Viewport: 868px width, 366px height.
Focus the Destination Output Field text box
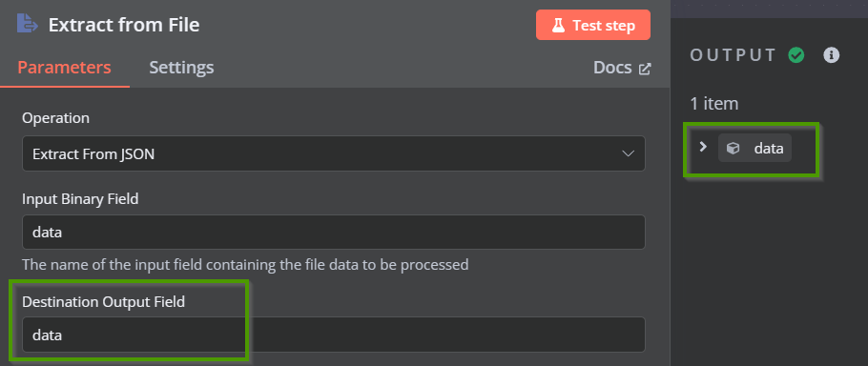(x=333, y=335)
